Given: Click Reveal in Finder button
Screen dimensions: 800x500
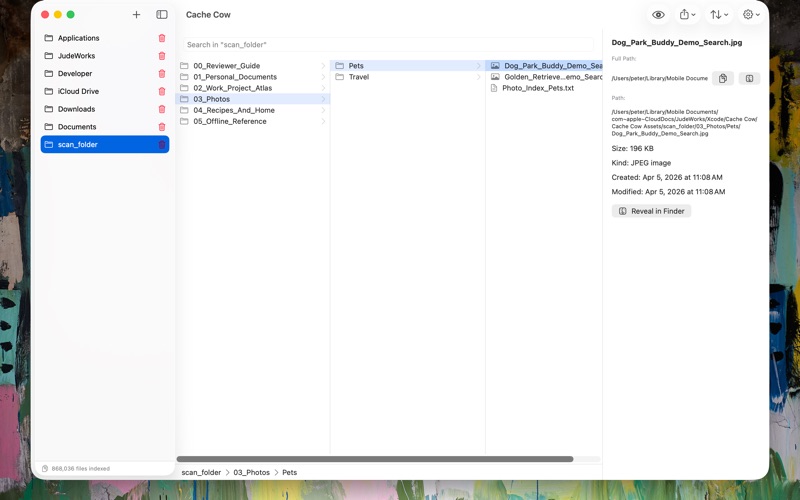Looking at the screenshot, I should coord(652,211).
